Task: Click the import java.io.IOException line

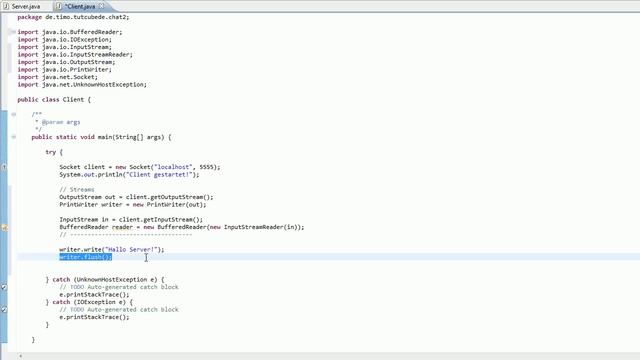Action: point(64,40)
